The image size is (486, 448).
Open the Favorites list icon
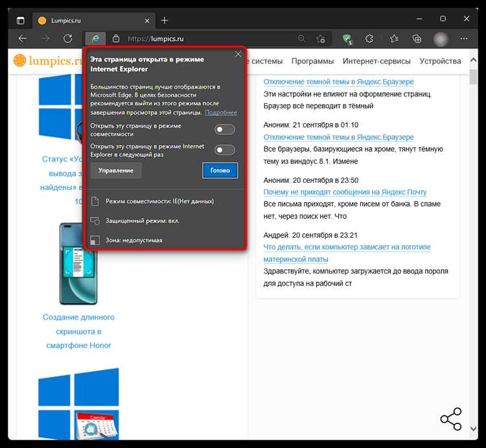(394, 39)
